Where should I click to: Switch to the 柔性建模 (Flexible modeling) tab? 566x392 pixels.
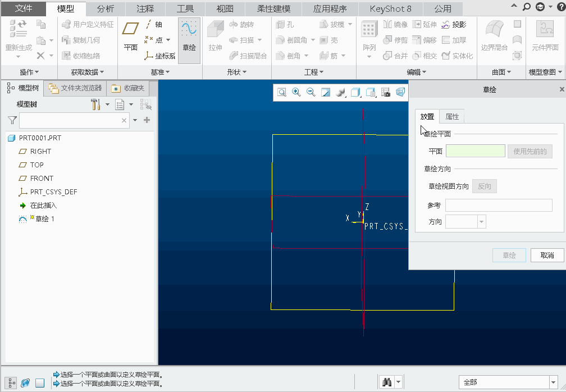click(x=273, y=8)
